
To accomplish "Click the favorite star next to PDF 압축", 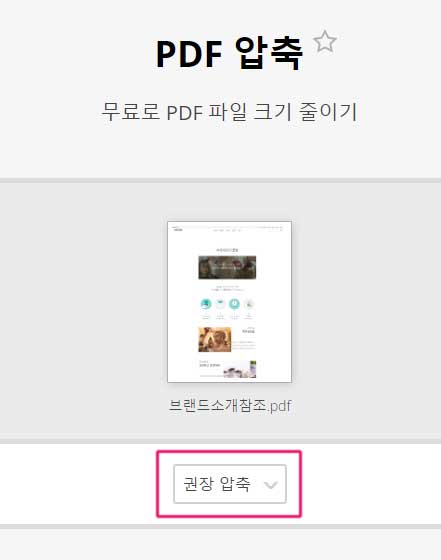I will coord(325,42).
